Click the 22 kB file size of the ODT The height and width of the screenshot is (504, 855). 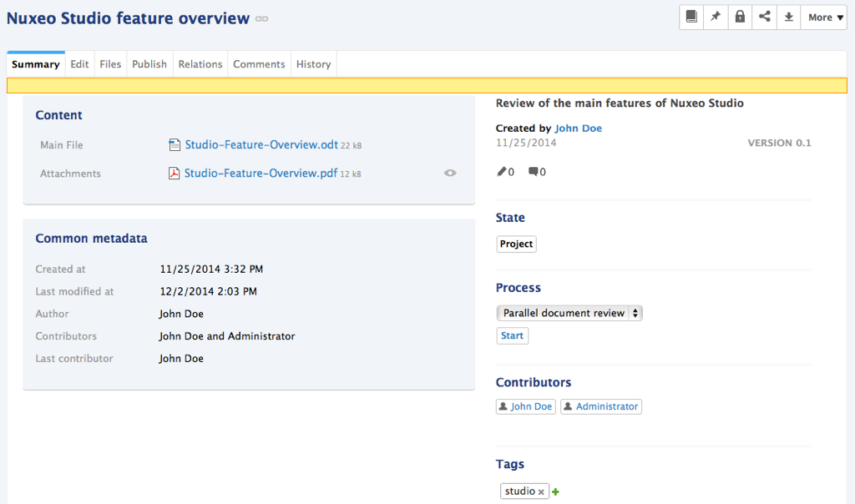pyautogui.click(x=352, y=145)
